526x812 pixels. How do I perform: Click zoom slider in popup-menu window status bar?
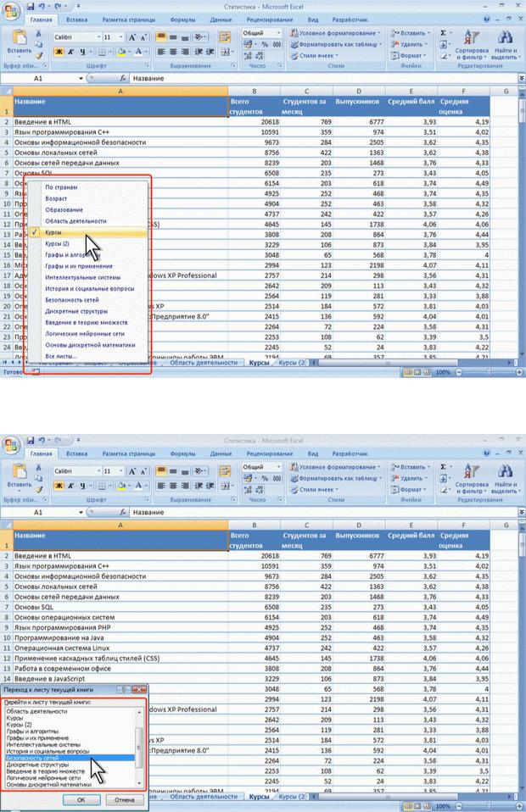click(x=489, y=372)
